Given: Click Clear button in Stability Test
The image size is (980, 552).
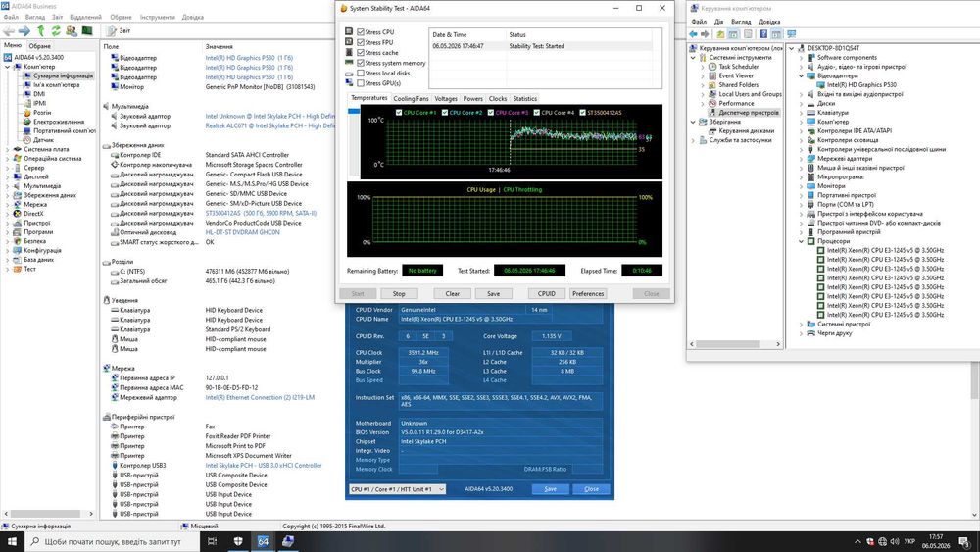Looking at the screenshot, I should (453, 294).
